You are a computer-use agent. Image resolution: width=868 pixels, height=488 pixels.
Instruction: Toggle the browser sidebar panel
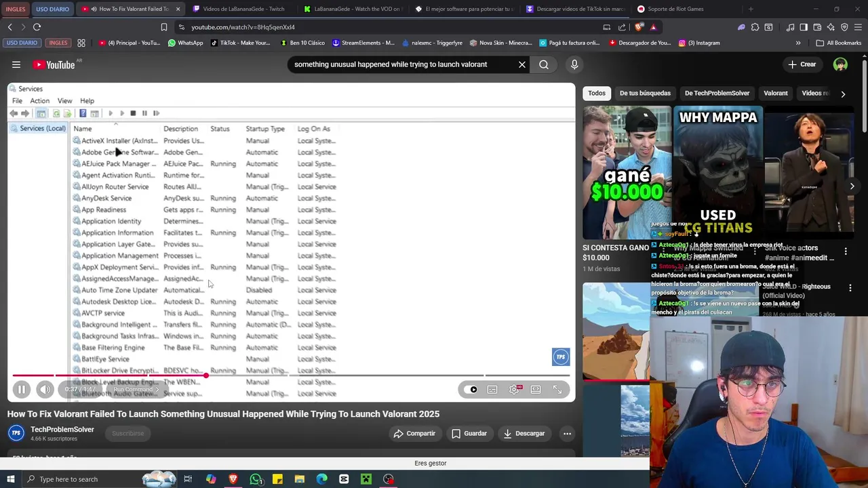[x=804, y=27]
